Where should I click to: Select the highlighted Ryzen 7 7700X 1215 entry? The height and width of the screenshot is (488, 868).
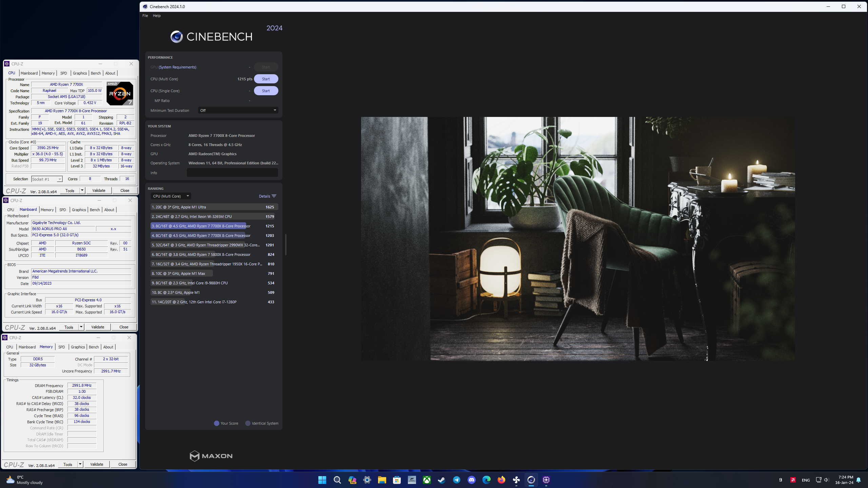point(214,226)
